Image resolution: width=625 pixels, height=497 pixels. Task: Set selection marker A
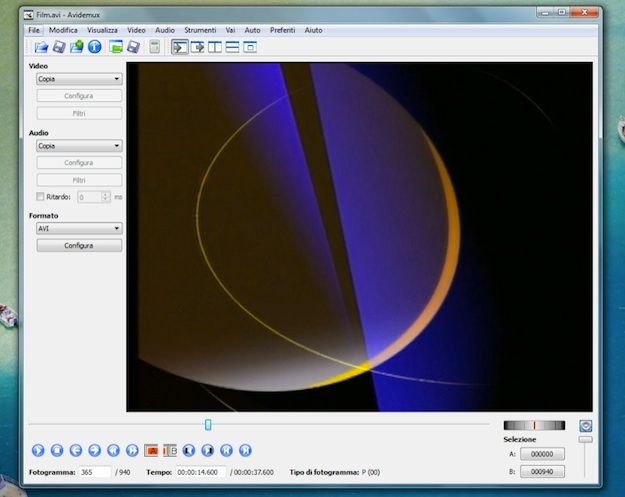[152, 451]
